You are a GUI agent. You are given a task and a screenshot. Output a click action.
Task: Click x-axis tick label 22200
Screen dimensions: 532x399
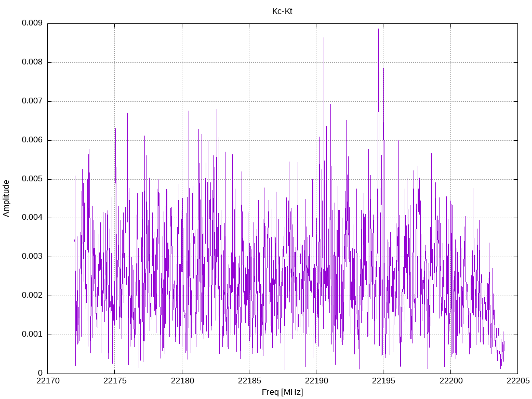pyautogui.click(x=451, y=381)
